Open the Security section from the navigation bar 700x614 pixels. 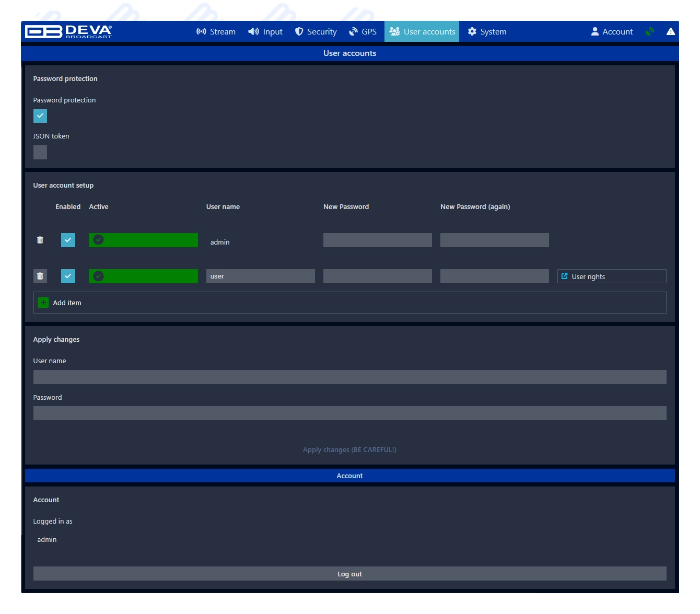click(x=316, y=31)
